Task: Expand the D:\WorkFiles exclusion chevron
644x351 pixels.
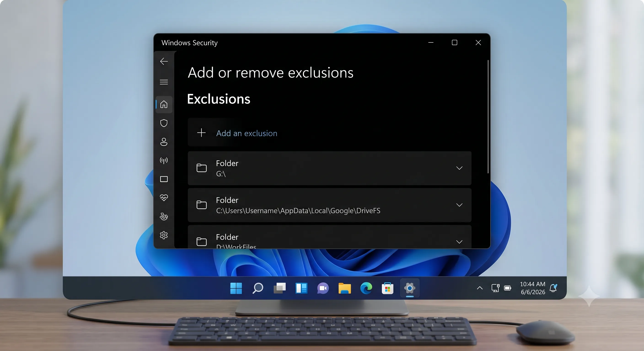Action: [x=459, y=242]
